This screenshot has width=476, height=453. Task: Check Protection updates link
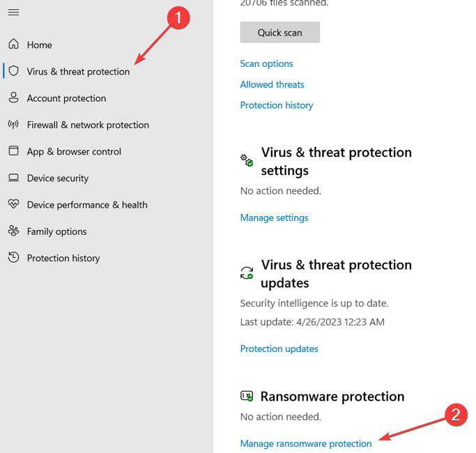coord(279,349)
